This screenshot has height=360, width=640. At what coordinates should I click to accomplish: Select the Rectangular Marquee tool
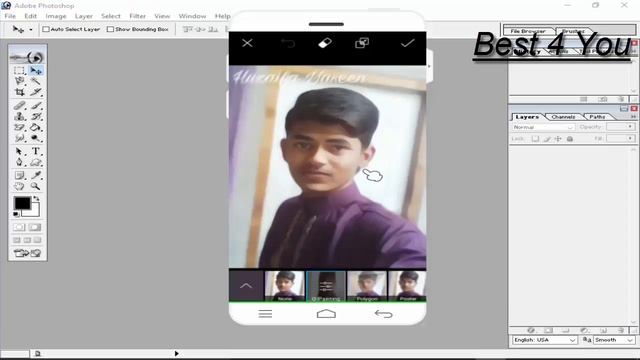tap(19, 70)
